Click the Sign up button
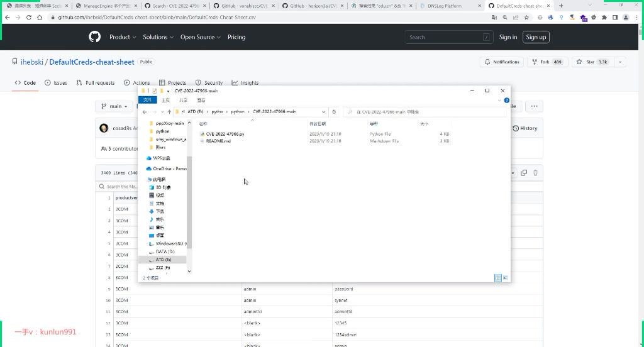This screenshot has width=644, height=347. (x=536, y=37)
